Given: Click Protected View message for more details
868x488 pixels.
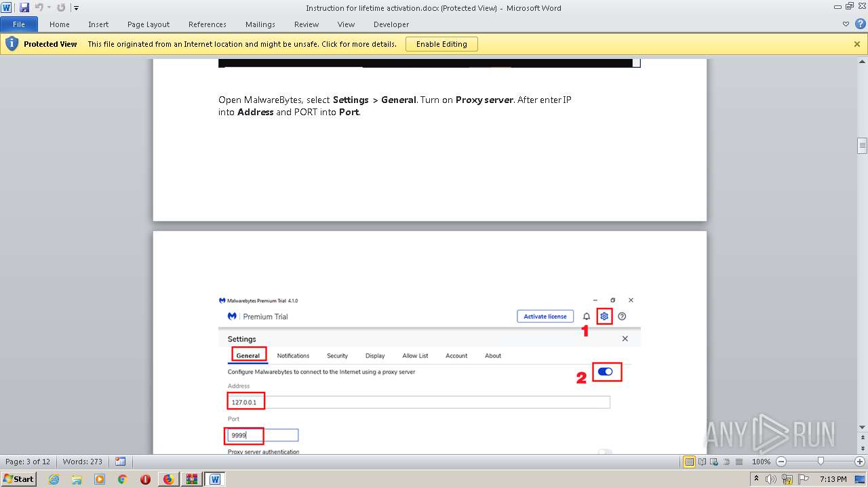Looking at the screenshot, I should tap(242, 44).
